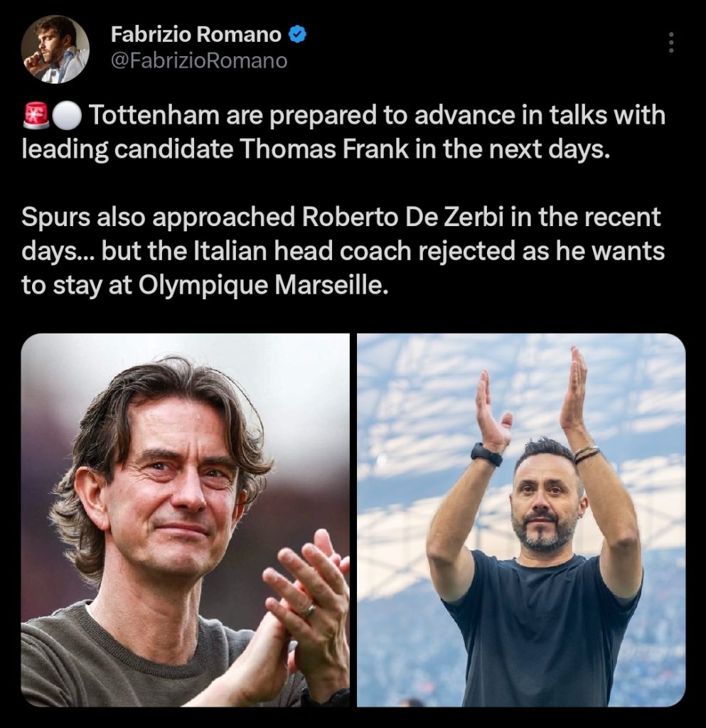Click the bracelets in the right photo
The height and width of the screenshot is (728, 706).
(x=587, y=454)
